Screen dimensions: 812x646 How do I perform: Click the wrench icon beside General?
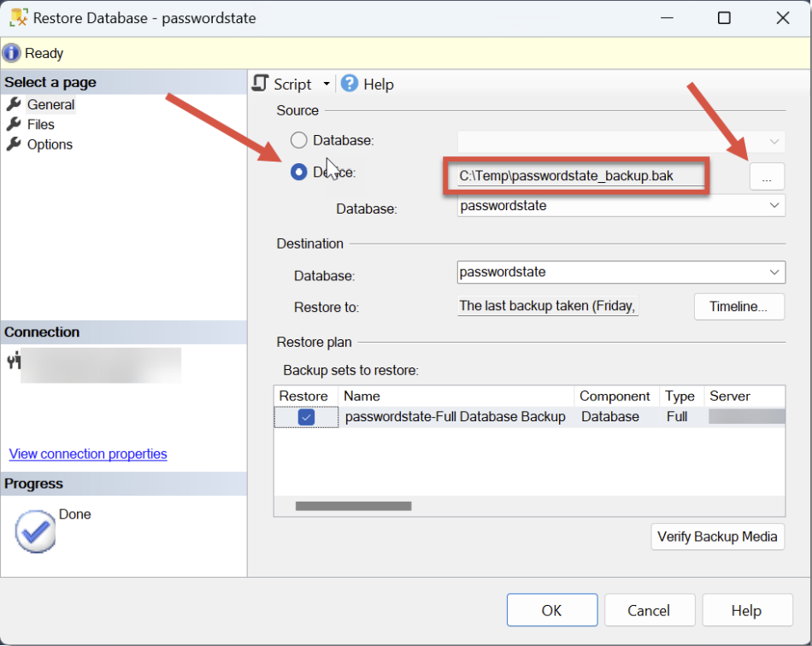(x=14, y=104)
